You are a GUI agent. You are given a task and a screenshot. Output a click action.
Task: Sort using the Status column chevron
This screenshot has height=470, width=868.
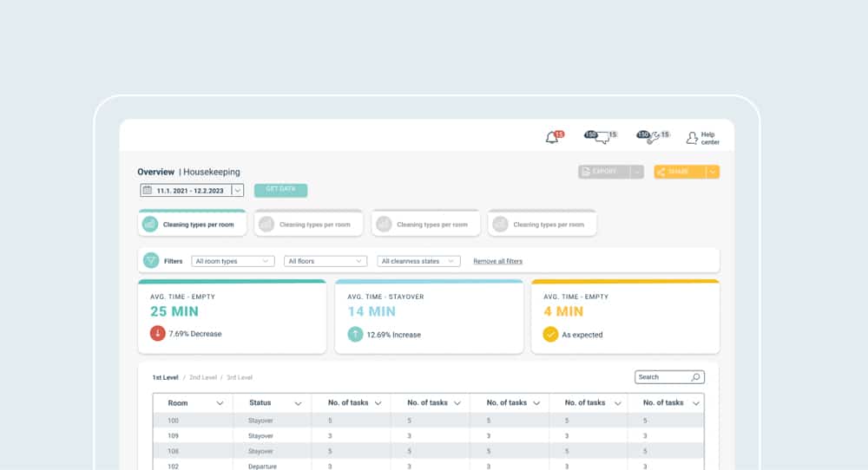tap(298, 403)
